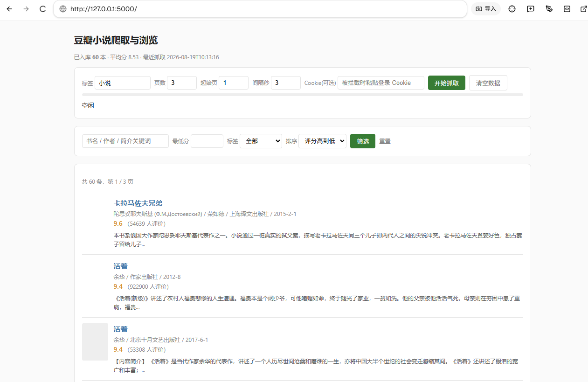Start crawling with 开始抓取 button
The height and width of the screenshot is (382, 588).
click(x=447, y=83)
